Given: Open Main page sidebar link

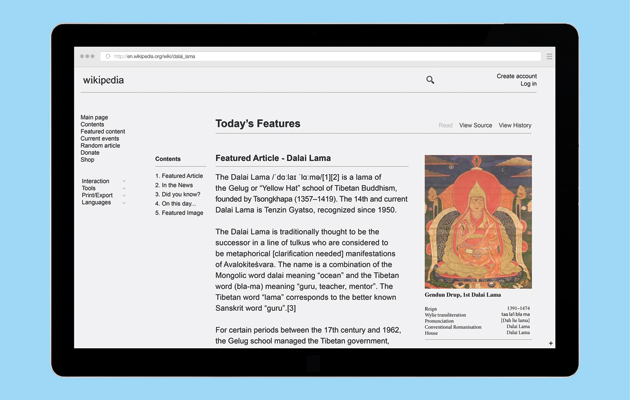Looking at the screenshot, I should tap(94, 117).
